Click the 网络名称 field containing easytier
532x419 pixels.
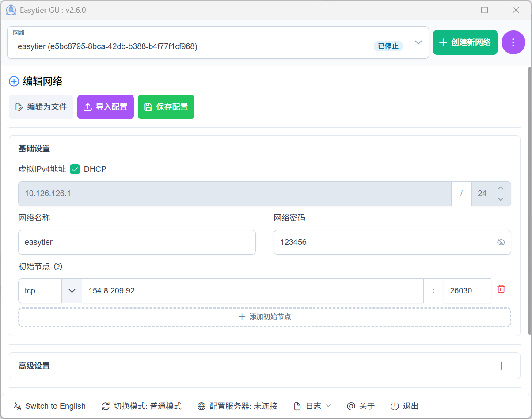pyautogui.click(x=137, y=242)
